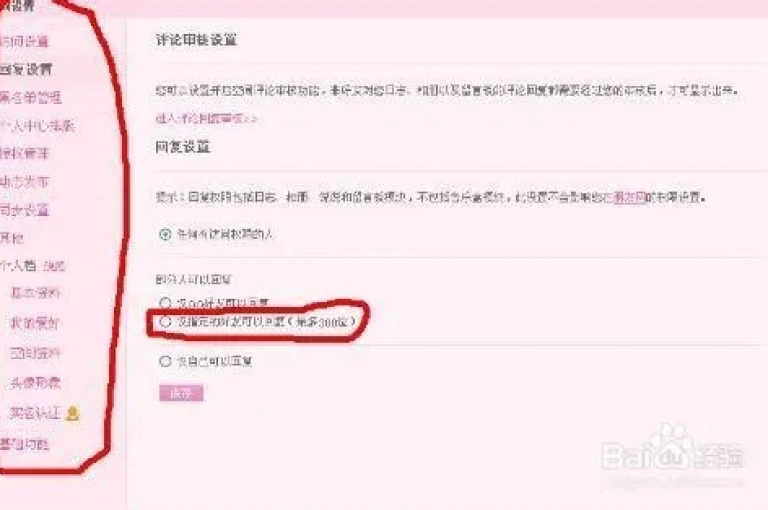Open 基本资料 under 个人档

tap(35, 293)
